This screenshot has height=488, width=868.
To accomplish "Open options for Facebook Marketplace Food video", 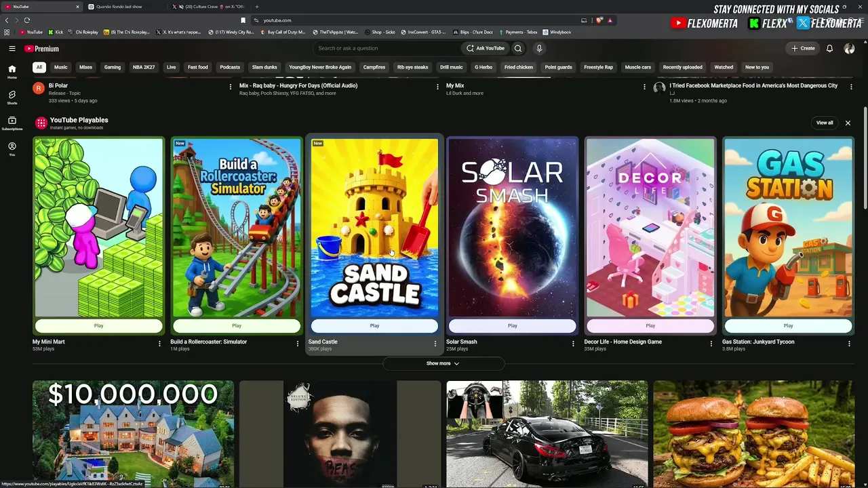I will pyautogui.click(x=851, y=87).
